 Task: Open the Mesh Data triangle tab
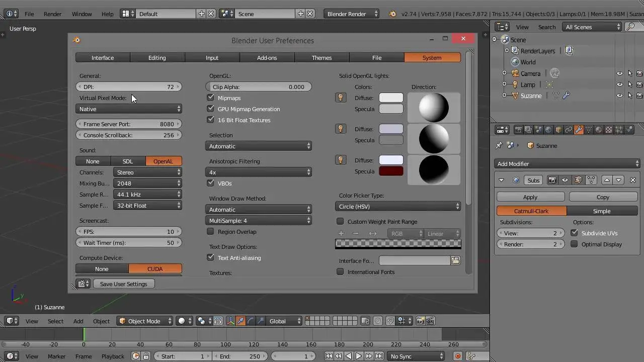coord(589,130)
